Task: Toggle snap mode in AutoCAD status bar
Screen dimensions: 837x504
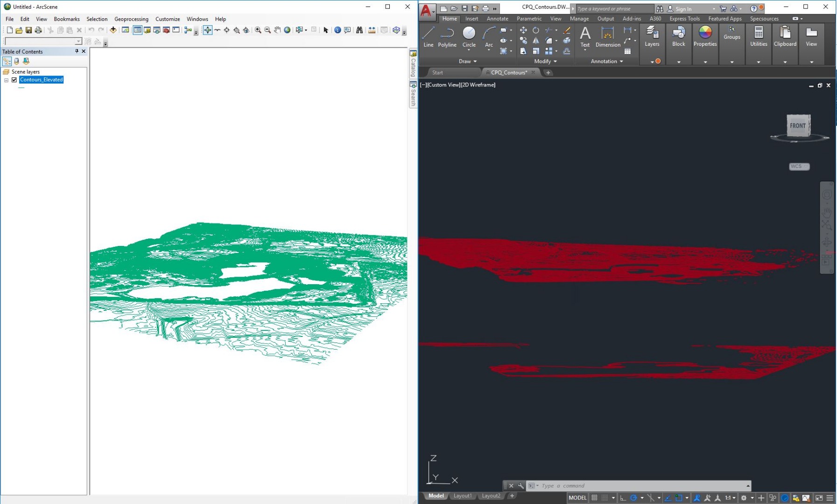Action: pyautogui.click(x=605, y=498)
